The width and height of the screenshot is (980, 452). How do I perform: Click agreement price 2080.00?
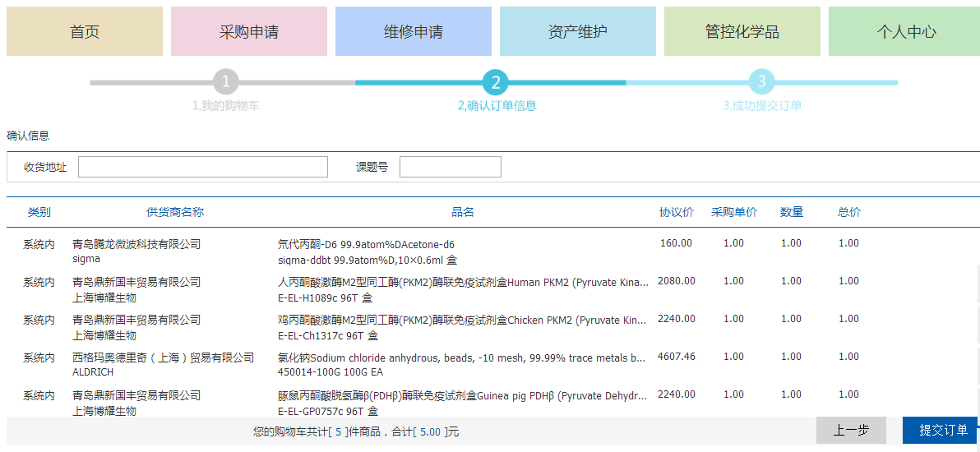point(677,281)
